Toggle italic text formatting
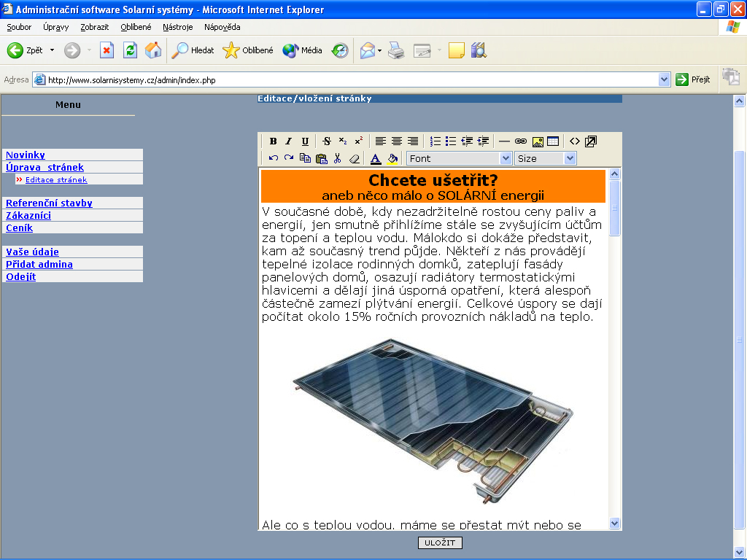This screenshot has width=747, height=560. 288,141
